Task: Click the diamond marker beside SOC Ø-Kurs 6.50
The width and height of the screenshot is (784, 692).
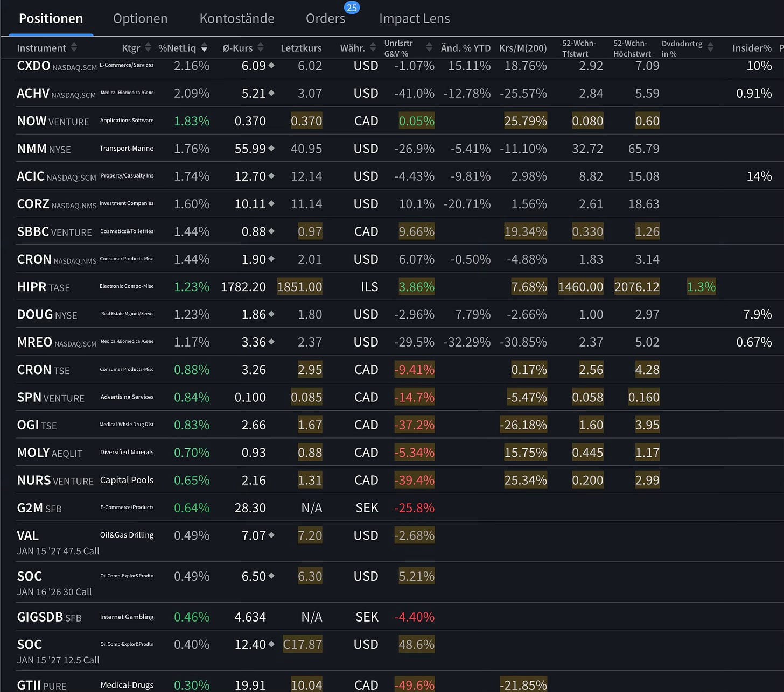Action: [271, 576]
